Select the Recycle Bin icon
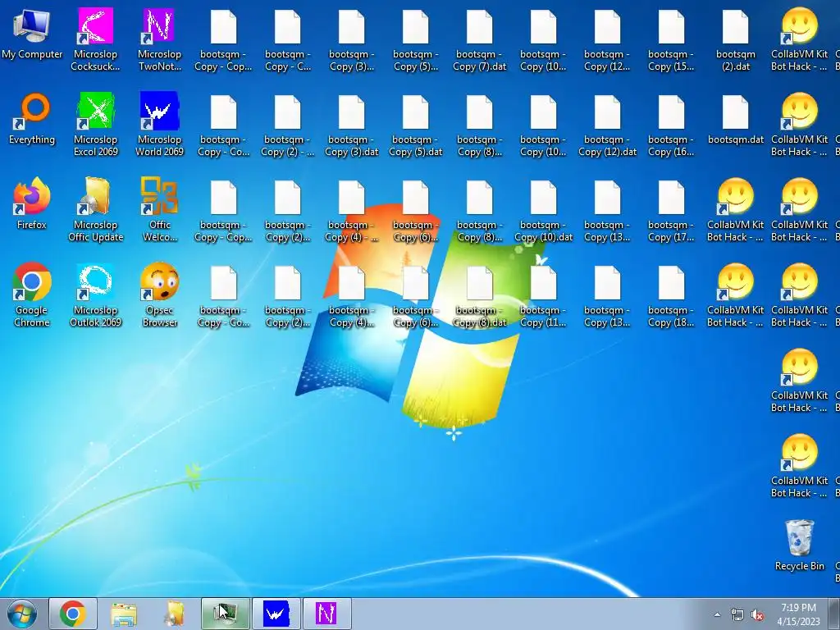Screen dimensions: 840x630 tap(799, 546)
